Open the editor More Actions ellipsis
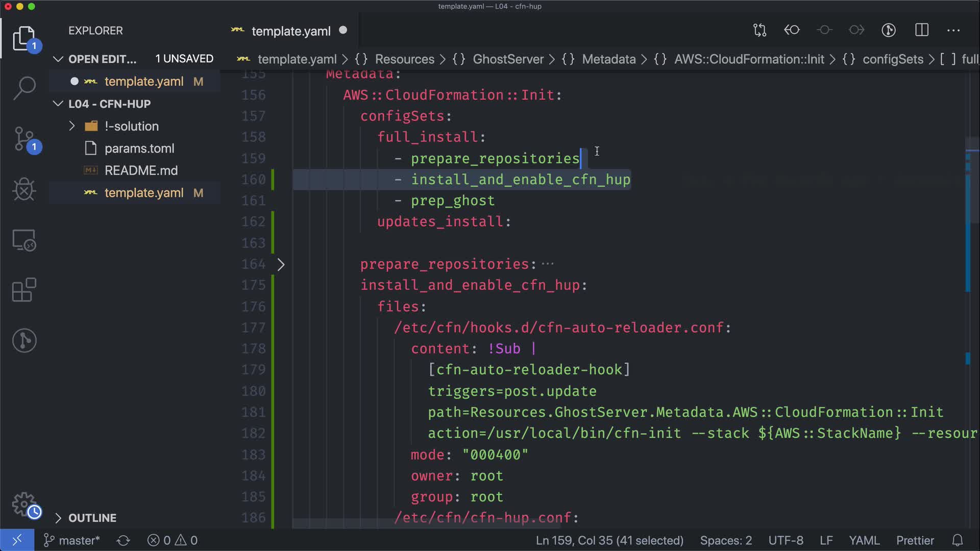 953,30
